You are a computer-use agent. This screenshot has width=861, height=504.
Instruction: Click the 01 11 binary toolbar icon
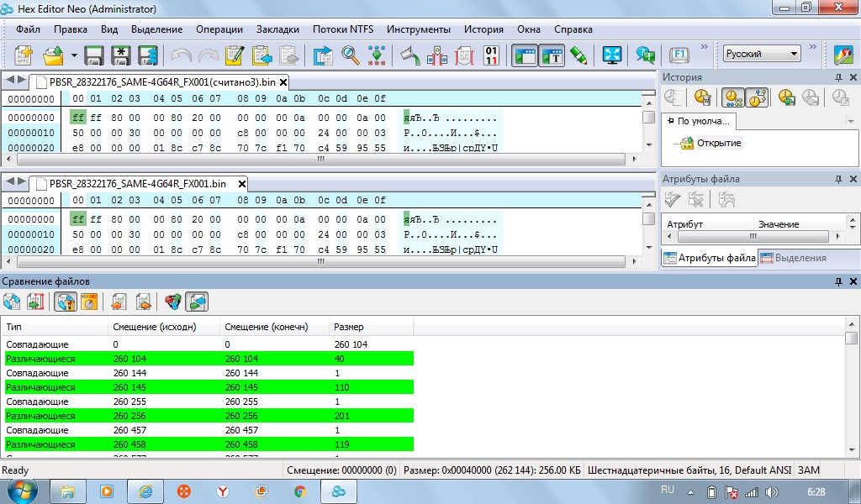pos(491,55)
